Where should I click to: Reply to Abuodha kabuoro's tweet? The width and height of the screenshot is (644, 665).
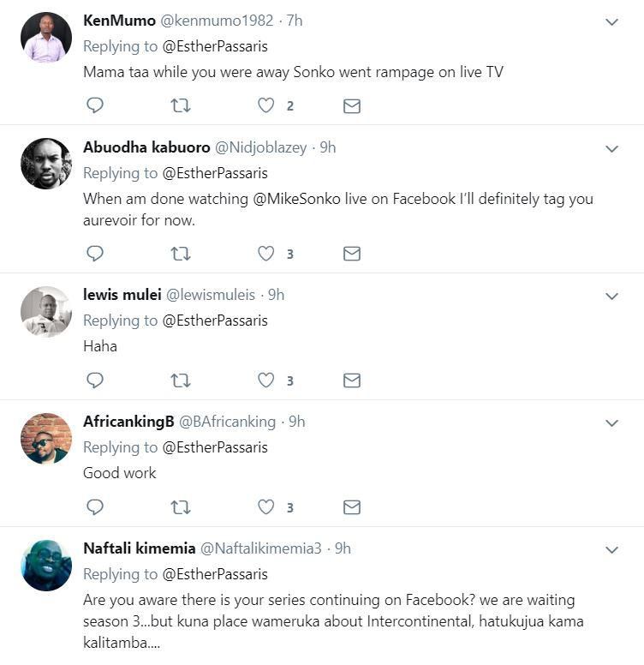tap(95, 254)
